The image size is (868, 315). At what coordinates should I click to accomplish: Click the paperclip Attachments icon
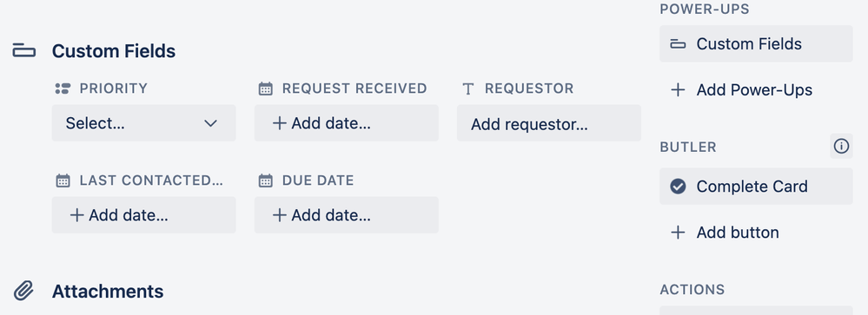click(x=23, y=291)
